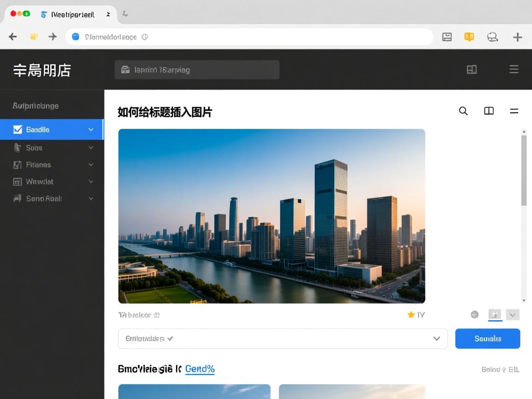Open the browser chat bubble icon
This screenshot has width=532, height=399.
[x=492, y=37]
